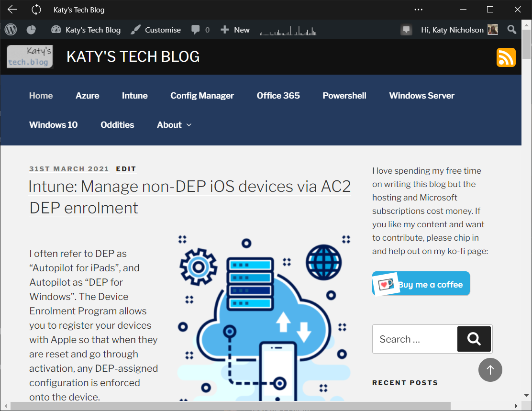Screen dimensions: 532x411
Task: Open the New content menu
Action: point(235,30)
